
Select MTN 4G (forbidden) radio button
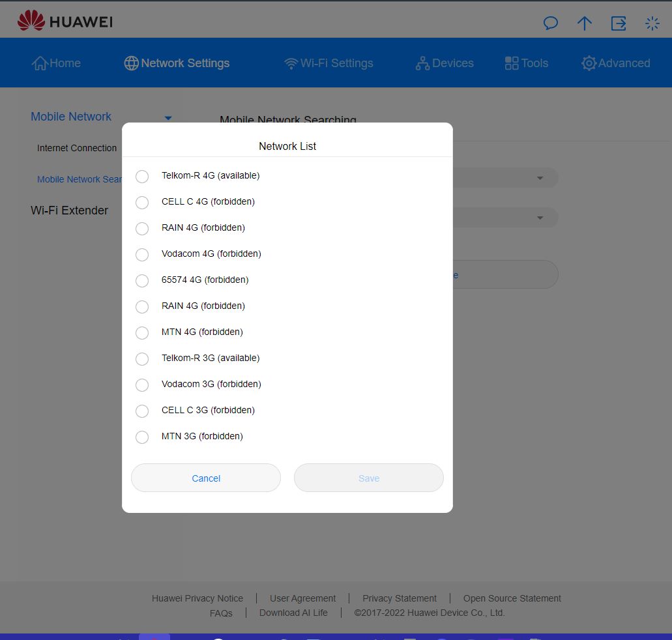click(x=142, y=332)
